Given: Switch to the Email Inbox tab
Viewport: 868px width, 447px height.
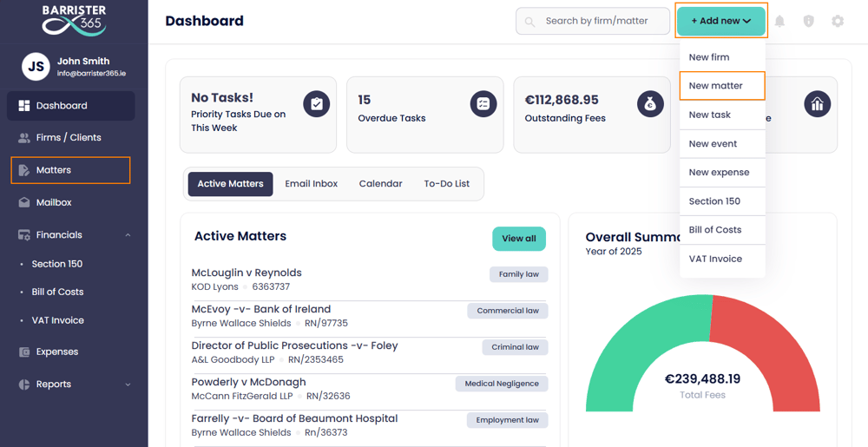Looking at the screenshot, I should click(x=311, y=184).
